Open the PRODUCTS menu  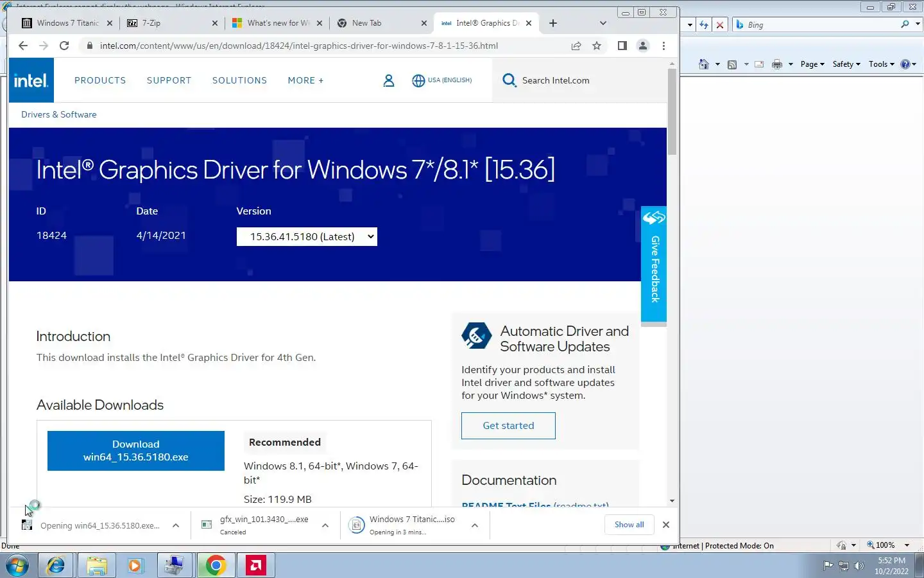coord(100,80)
